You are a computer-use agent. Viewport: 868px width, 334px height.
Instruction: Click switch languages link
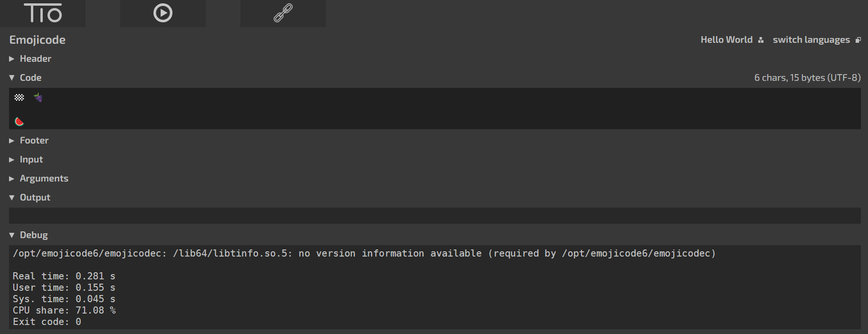click(x=811, y=40)
